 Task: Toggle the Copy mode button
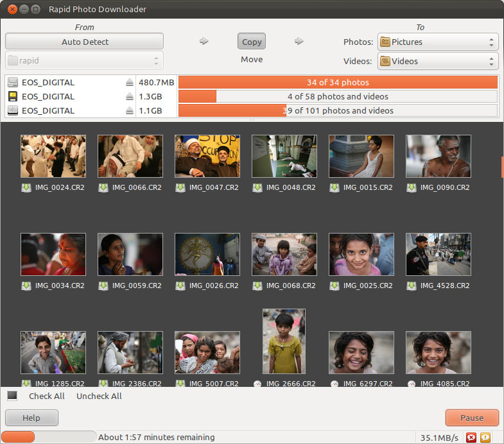[252, 42]
